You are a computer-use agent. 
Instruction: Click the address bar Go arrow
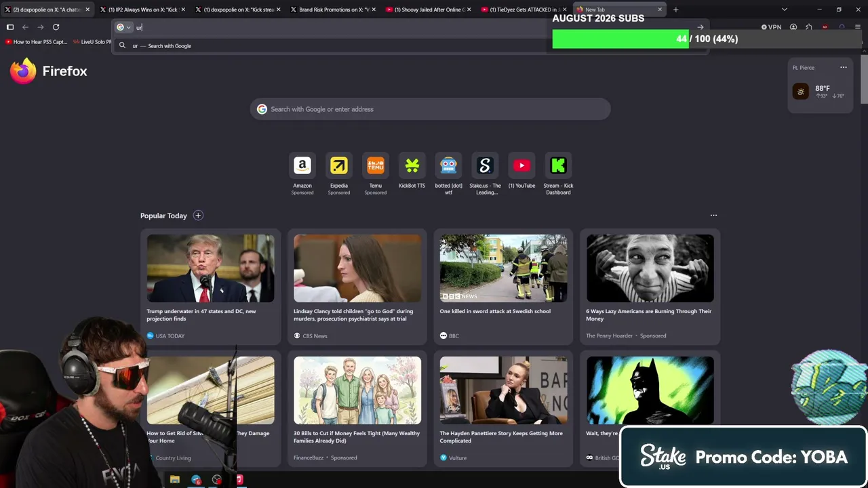click(701, 27)
